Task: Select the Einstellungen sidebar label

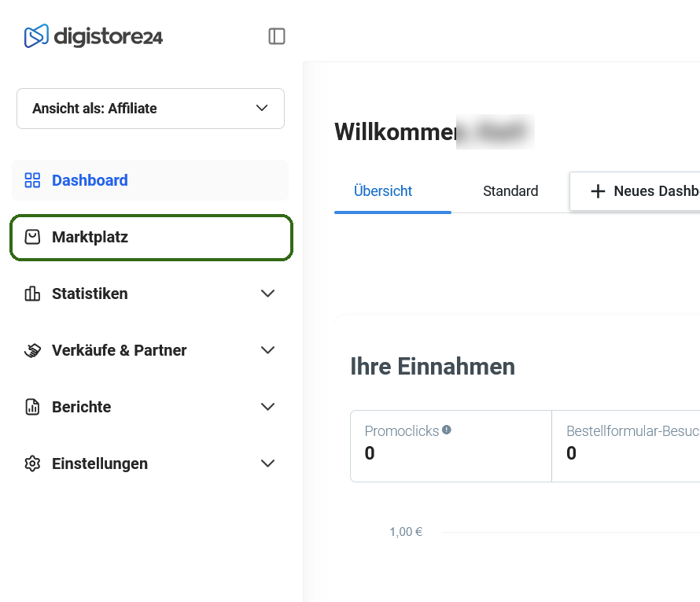Action: coord(100,464)
